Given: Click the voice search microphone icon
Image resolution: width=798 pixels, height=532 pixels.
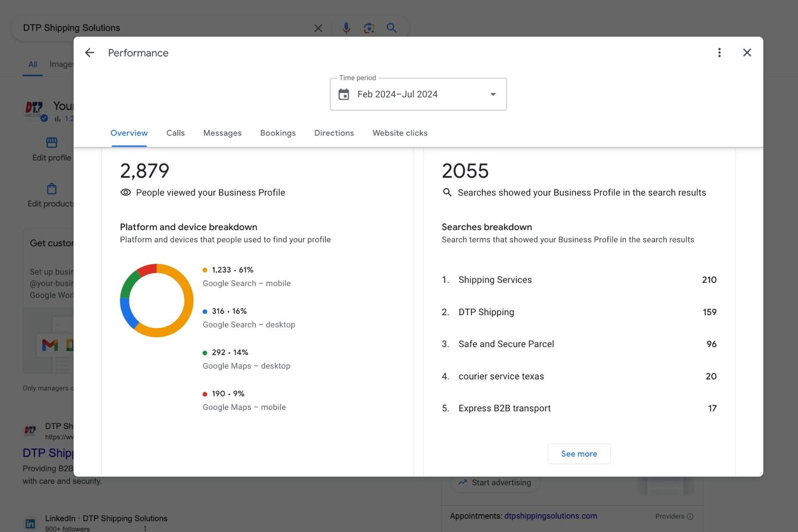Looking at the screenshot, I should point(346,28).
